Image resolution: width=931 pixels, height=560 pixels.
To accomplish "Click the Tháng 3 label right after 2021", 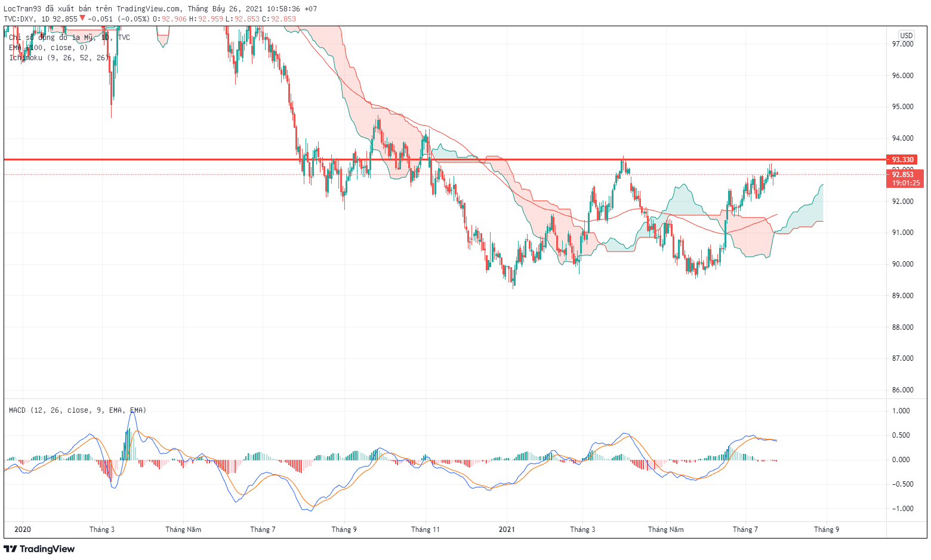I will (582, 530).
